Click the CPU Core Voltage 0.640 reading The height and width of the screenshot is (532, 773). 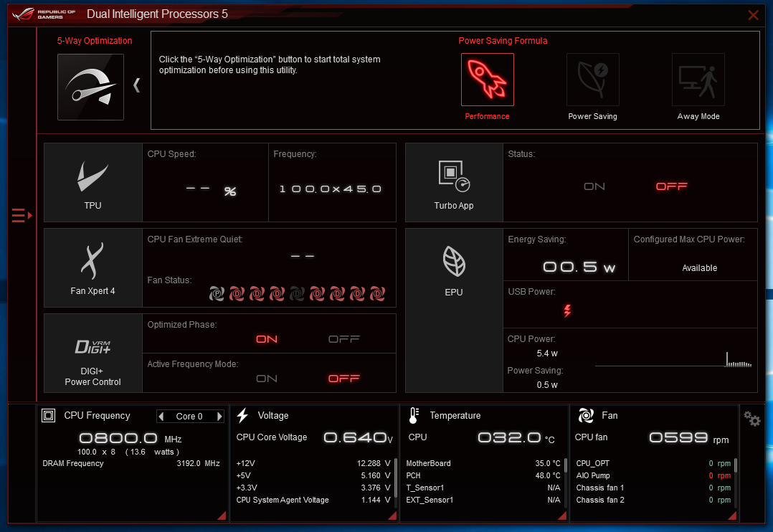pyautogui.click(x=359, y=438)
